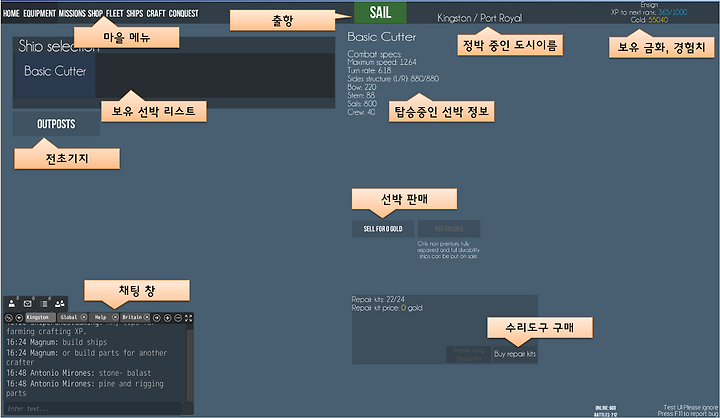Open the SHIPS menu
720x418 pixels.
(135, 14)
